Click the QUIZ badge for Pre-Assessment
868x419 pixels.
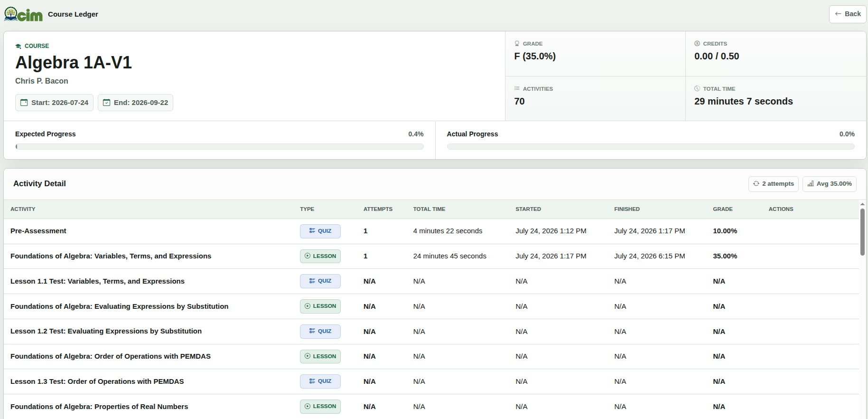(x=320, y=231)
